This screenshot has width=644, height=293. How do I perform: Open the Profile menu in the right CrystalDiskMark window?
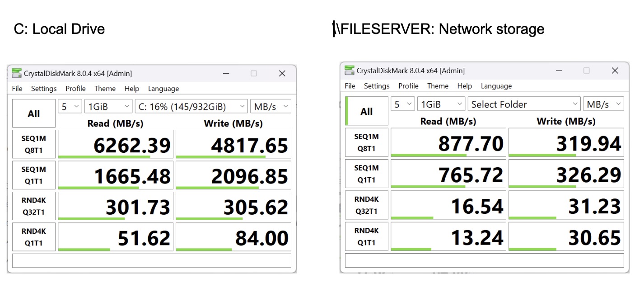coord(408,86)
